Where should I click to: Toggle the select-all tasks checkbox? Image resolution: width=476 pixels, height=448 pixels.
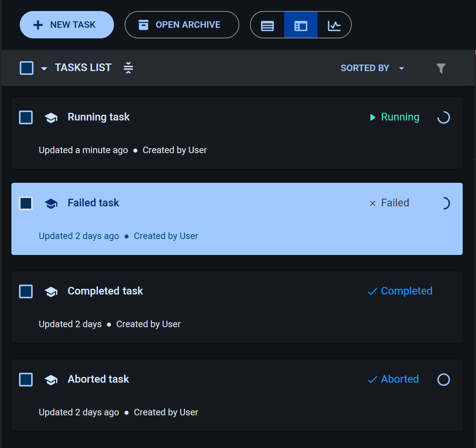point(26,68)
